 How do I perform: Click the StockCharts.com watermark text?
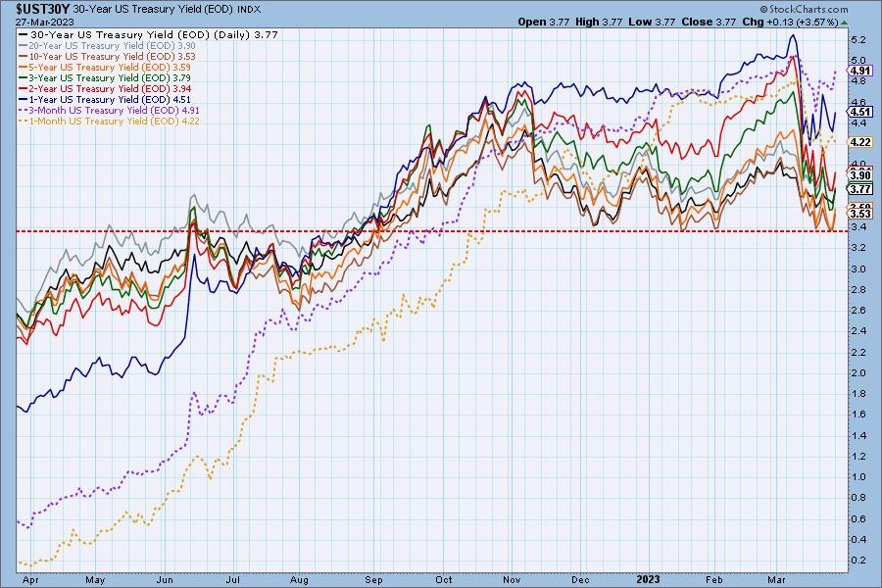click(804, 9)
